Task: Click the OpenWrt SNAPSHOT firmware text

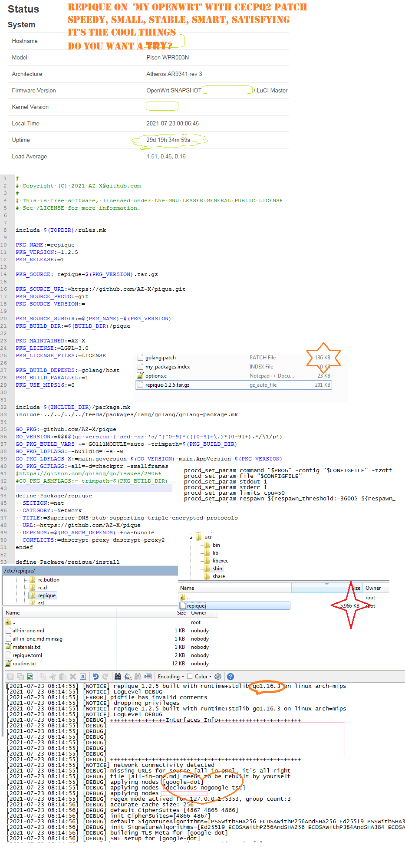Action: (x=174, y=91)
